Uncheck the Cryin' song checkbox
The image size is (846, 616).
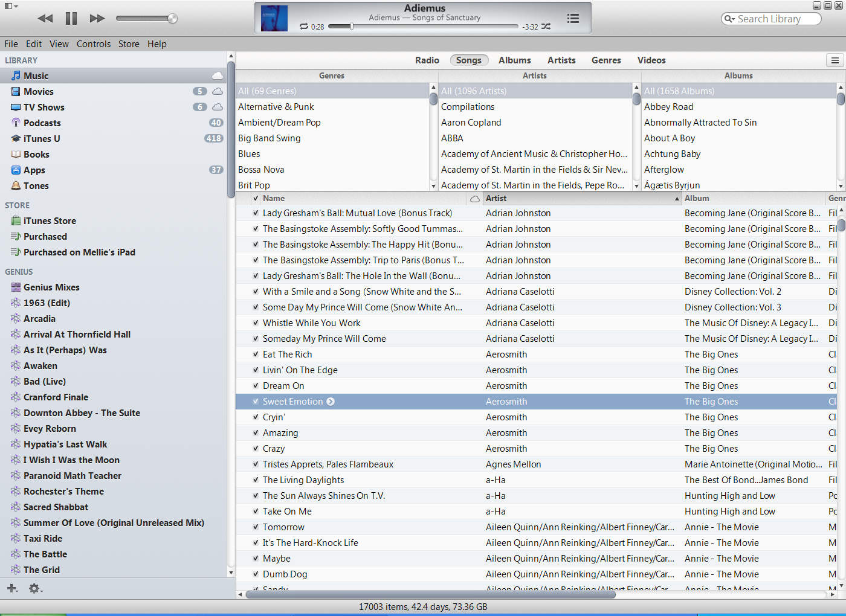pos(256,417)
